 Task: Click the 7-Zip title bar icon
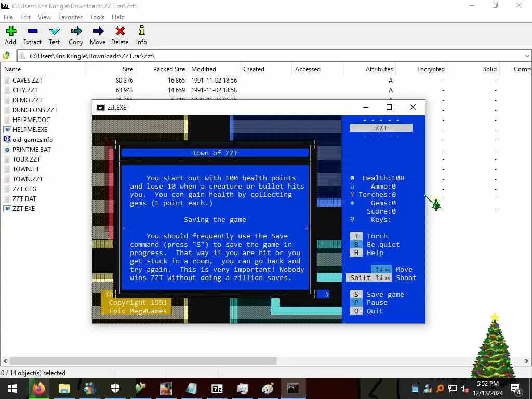pyautogui.click(x=5, y=6)
